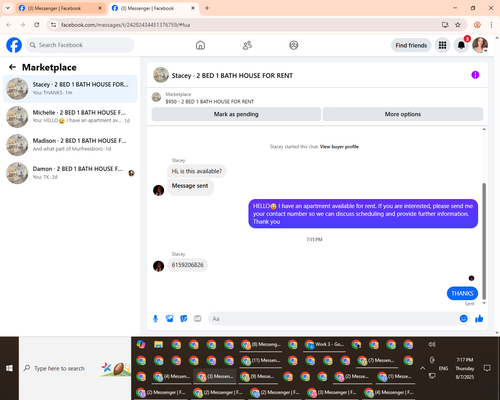
Task: Click the chat scrollbar thumb
Action: pos(484,241)
